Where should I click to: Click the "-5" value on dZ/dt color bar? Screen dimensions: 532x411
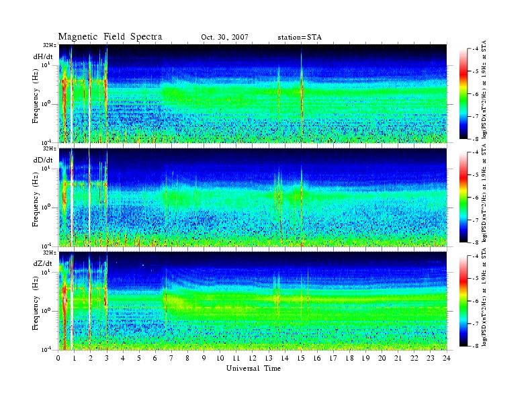[476, 279]
